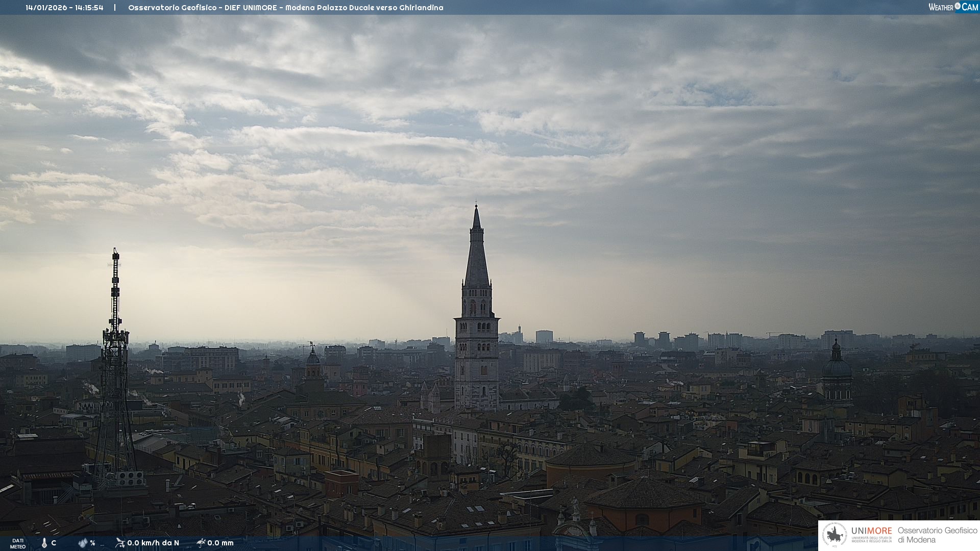The width and height of the screenshot is (980, 551).
Task: Click the DATI METEO label
Action: click(x=18, y=543)
